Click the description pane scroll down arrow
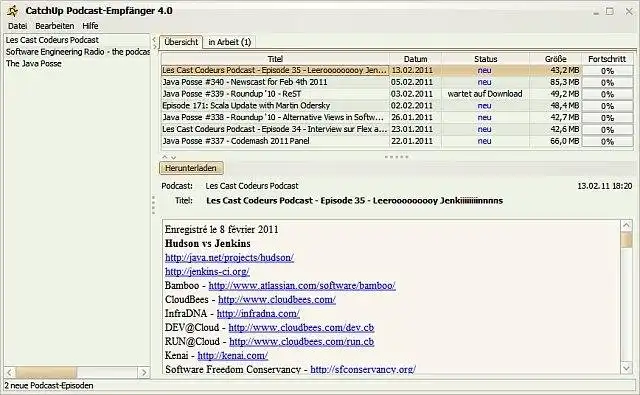The width and height of the screenshot is (640, 395). 626,368
